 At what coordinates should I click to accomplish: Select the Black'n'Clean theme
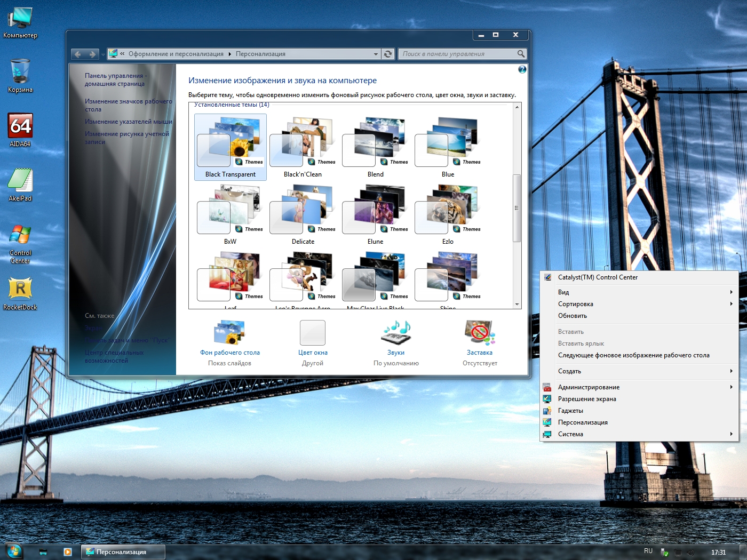pyautogui.click(x=303, y=147)
